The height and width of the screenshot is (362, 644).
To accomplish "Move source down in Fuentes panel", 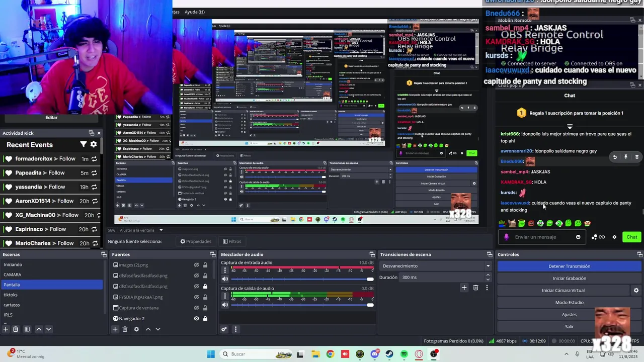I will pyautogui.click(x=157, y=329).
